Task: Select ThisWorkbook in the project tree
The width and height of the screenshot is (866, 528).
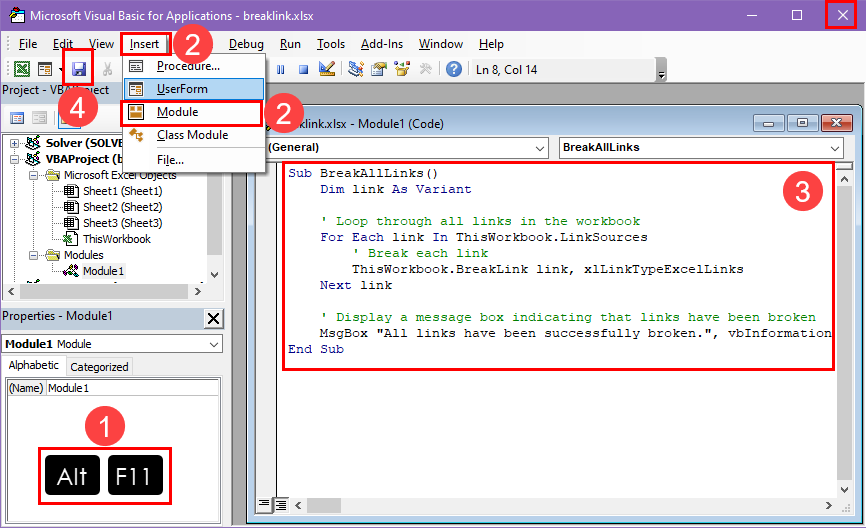Action: [x=117, y=239]
